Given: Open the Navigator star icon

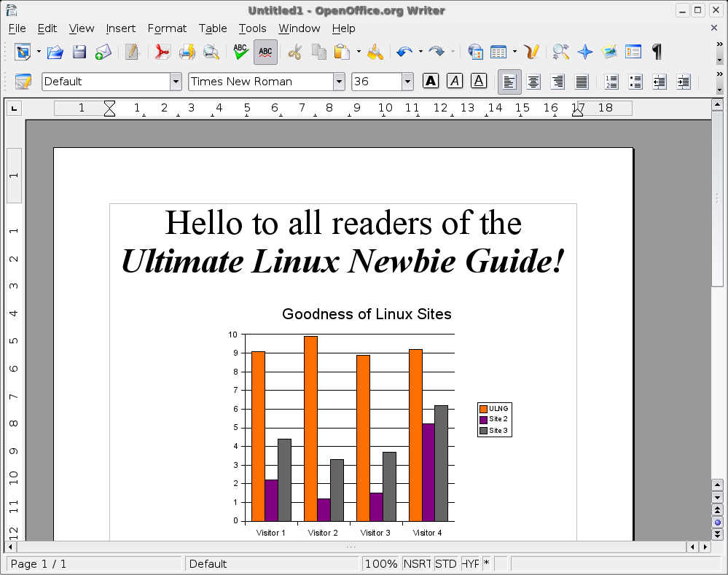Looking at the screenshot, I should pos(584,52).
